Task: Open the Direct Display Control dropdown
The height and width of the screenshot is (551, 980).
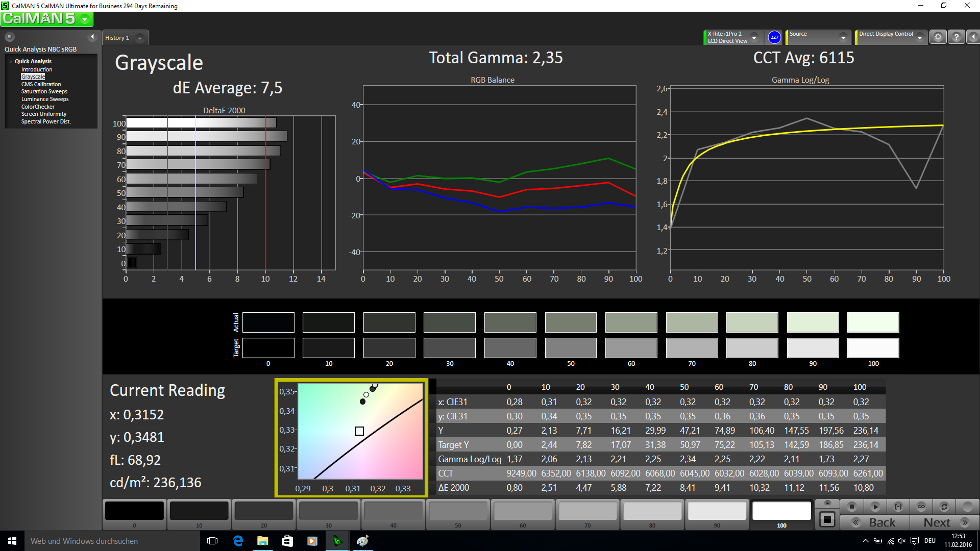Action: (919, 37)
